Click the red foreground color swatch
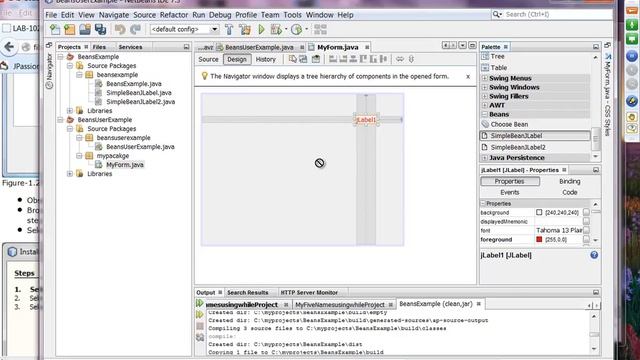640x360 pixels. tap(539, 240)
